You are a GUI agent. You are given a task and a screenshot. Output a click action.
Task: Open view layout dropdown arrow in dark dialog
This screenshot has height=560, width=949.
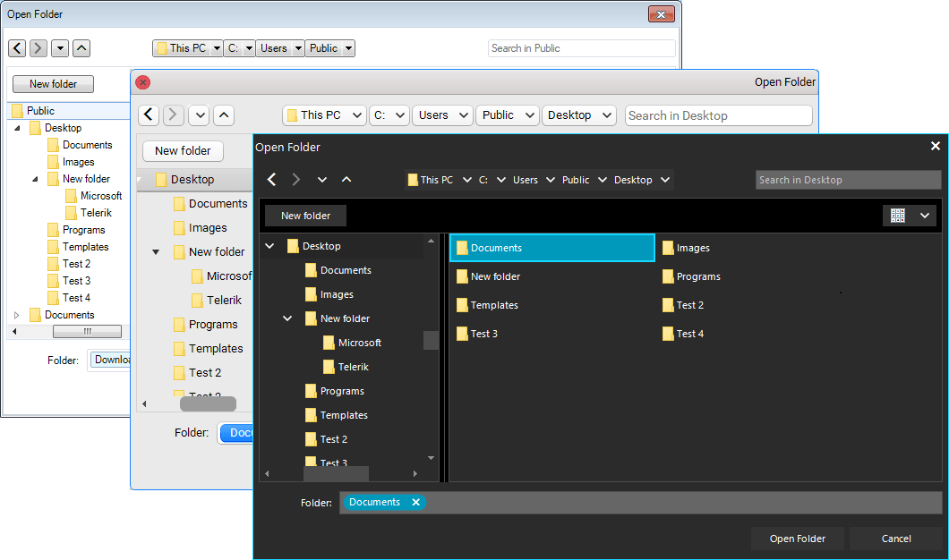[x=925, y=216]
